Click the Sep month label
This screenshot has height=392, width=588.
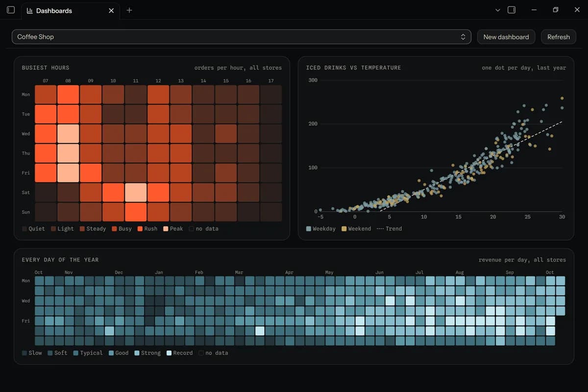coord(510,272)
